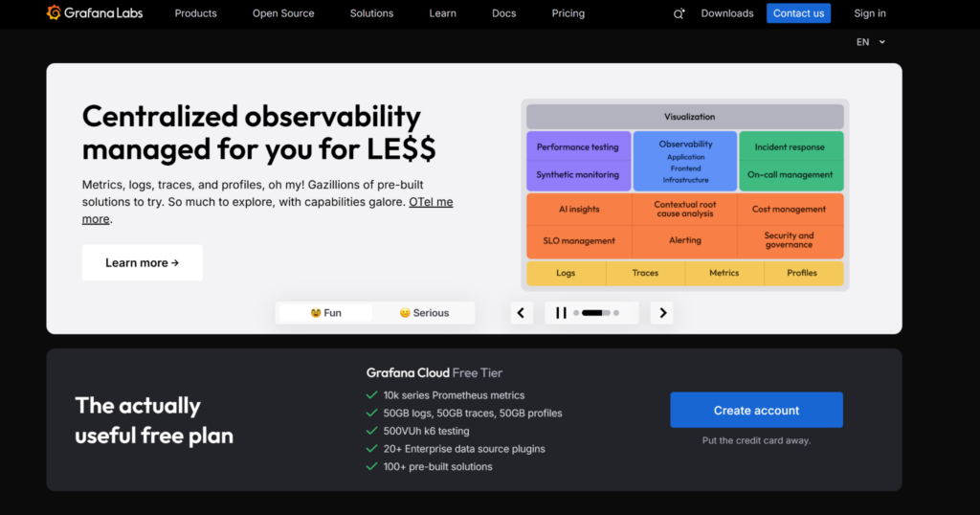
Task: Click the Create account button
Action: pyautogui.click(x=756, y=410)
